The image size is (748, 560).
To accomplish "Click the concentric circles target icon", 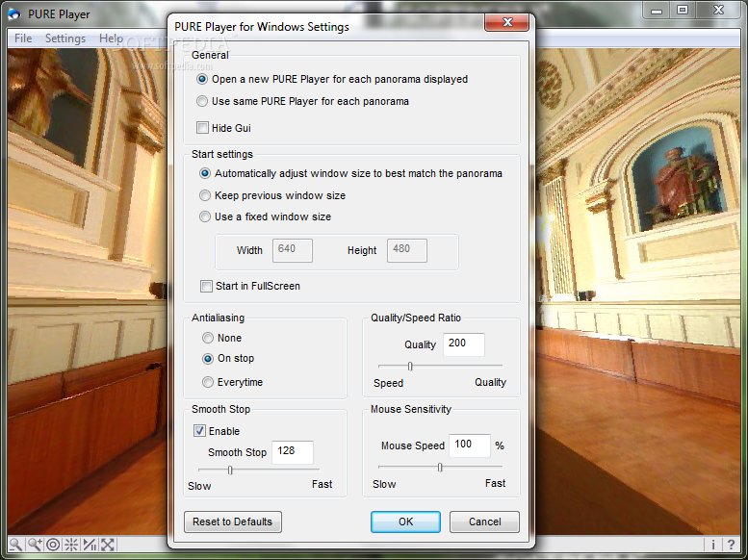I will tap(53, 545).
